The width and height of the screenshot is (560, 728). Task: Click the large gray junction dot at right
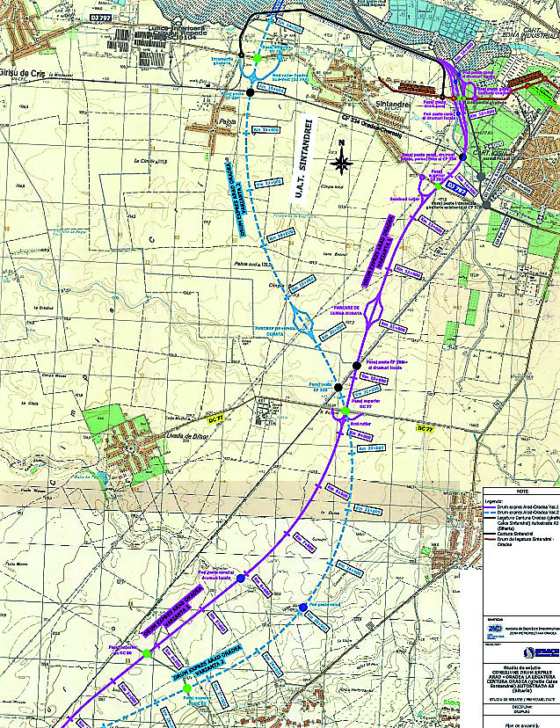(x=486, y=205)
